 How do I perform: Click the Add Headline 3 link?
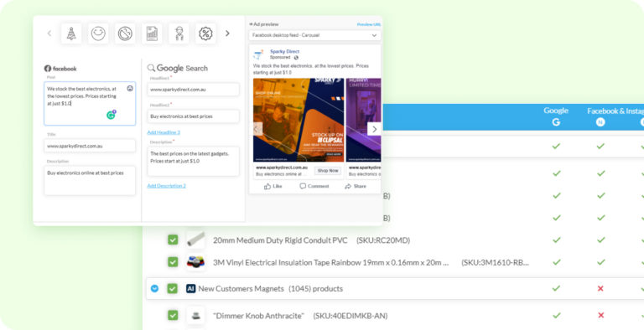(164, 132)
